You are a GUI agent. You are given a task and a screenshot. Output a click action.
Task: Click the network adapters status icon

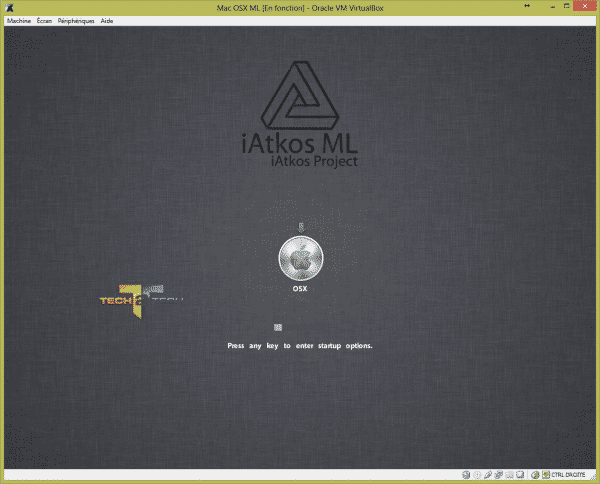[499, 474]
